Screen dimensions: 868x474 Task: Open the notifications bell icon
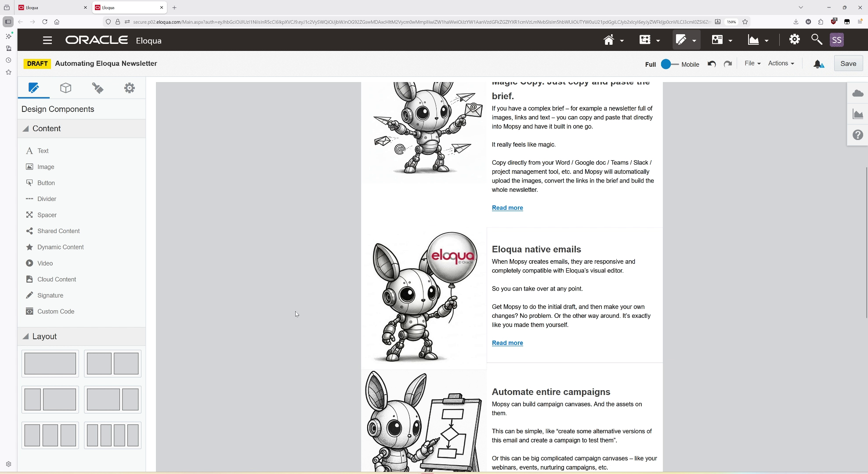click(x=818, y=64)
